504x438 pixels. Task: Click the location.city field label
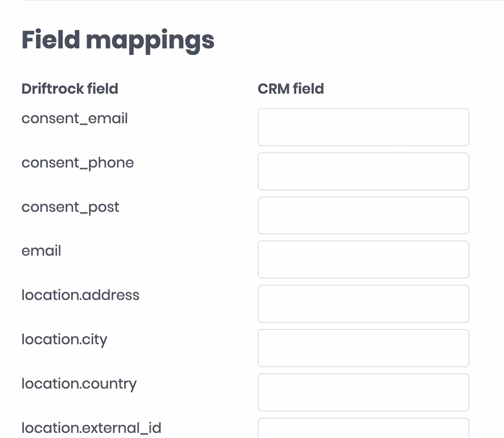[x=64, y=340]
